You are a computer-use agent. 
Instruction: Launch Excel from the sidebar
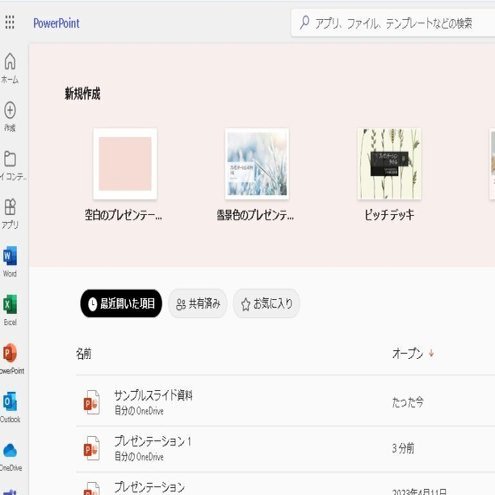click(x=10, y=304)
